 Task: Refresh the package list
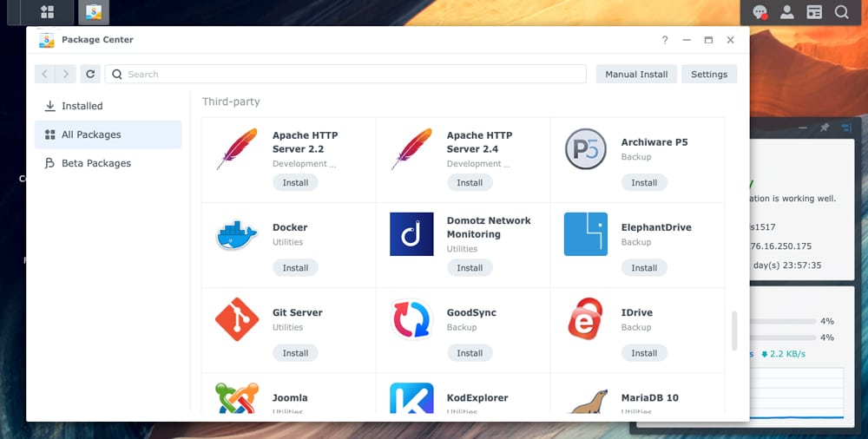pyautogui.click(x=90, y=75)
